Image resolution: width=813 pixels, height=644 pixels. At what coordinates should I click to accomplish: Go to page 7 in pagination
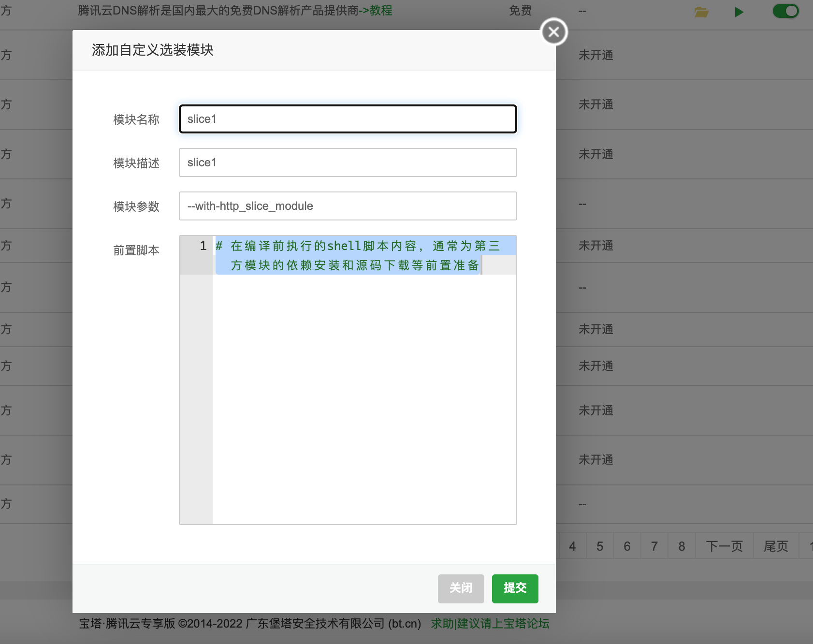coord(654,546)
